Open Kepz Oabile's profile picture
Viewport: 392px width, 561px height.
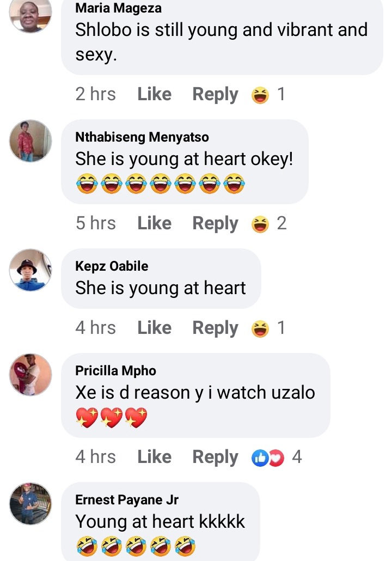30,270
